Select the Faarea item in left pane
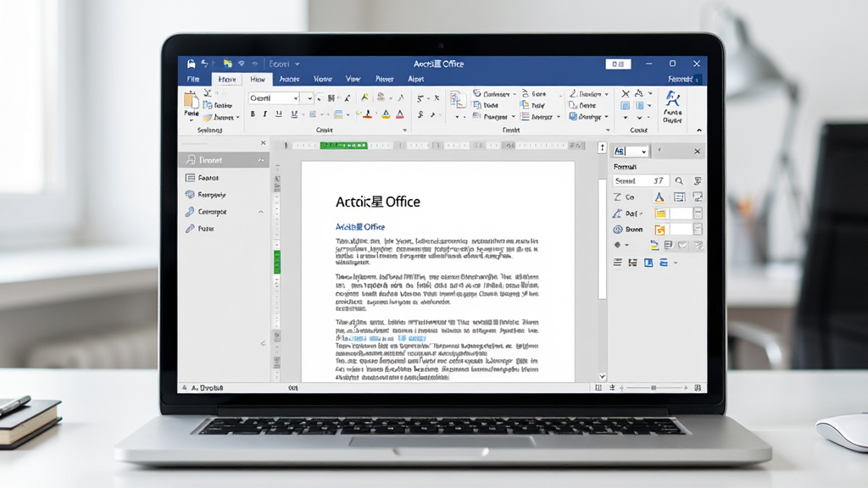This screenshot has width=868, height=488. pyautogui.click(x=209, y=178)
